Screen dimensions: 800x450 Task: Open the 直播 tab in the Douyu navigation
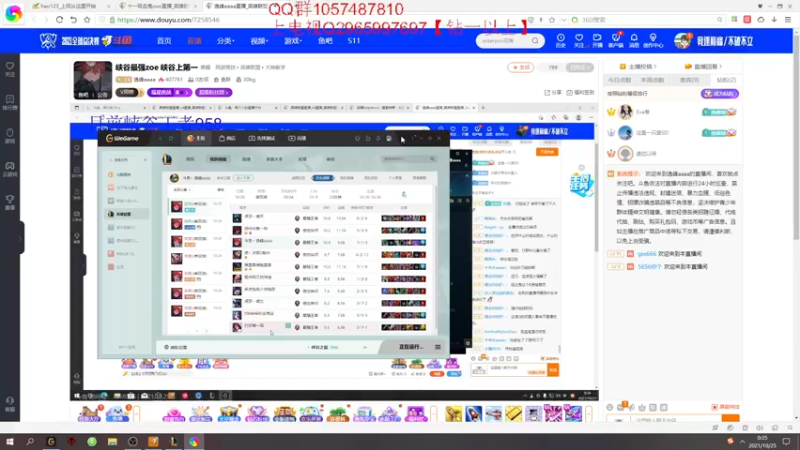(x=194, y=41)
